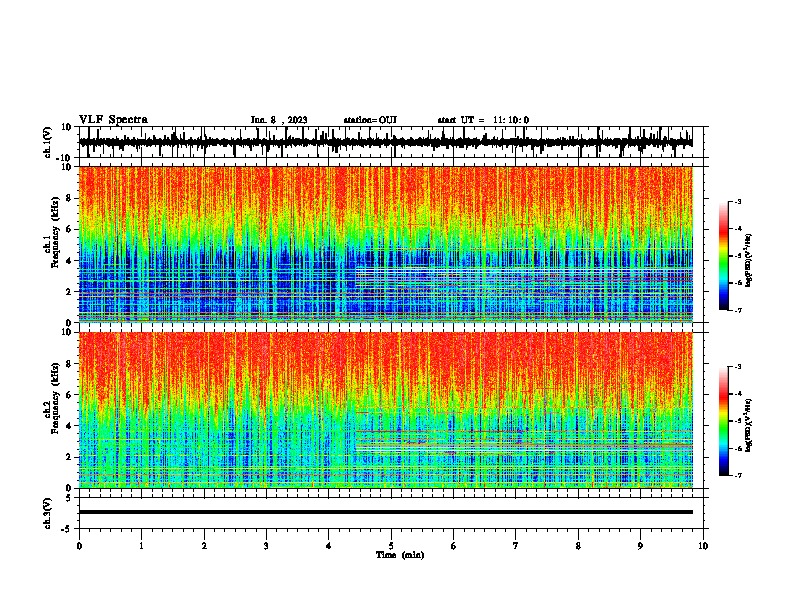This screenshot has width=792, height=612.
Task: Click the ch.1 spectrogram color scale bar
Action: (x=723, y=256)
